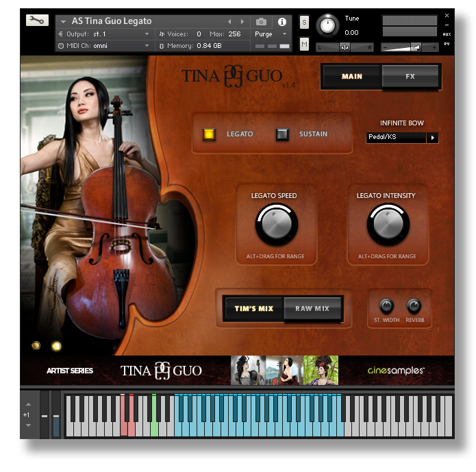The height and width of the screenshot is (472, 476).
Task: Select the first Tina Guo thumbnail
Action: click(x=248, y=370)
